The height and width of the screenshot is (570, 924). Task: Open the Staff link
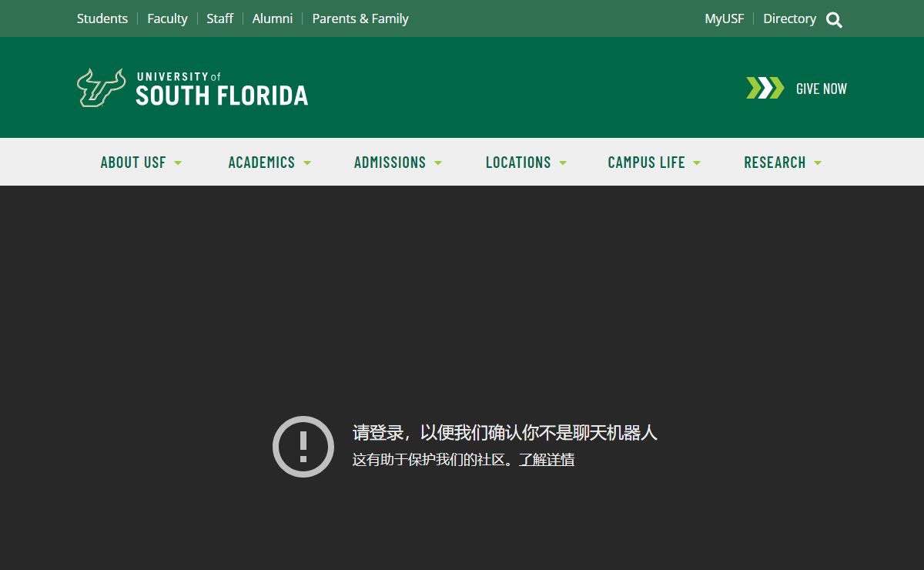pos(219,18)
